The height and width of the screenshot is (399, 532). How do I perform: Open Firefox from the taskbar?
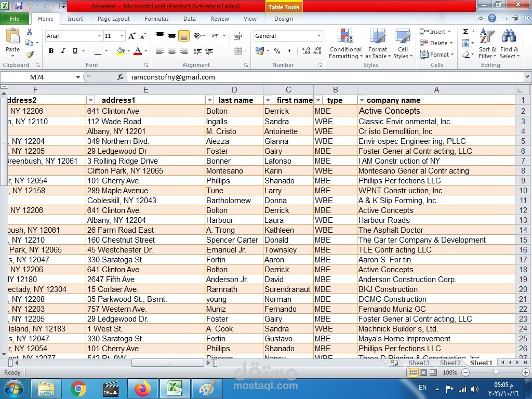pos(143,389)
